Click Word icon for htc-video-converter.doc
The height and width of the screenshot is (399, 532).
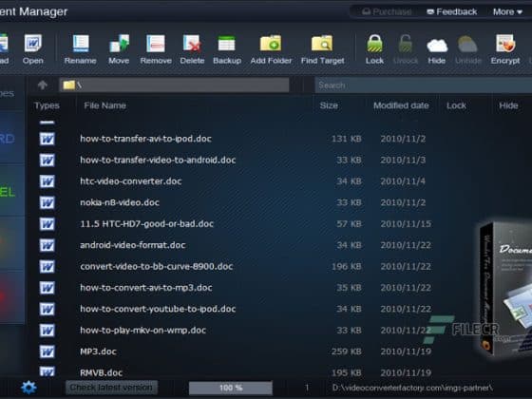point(47,181)
